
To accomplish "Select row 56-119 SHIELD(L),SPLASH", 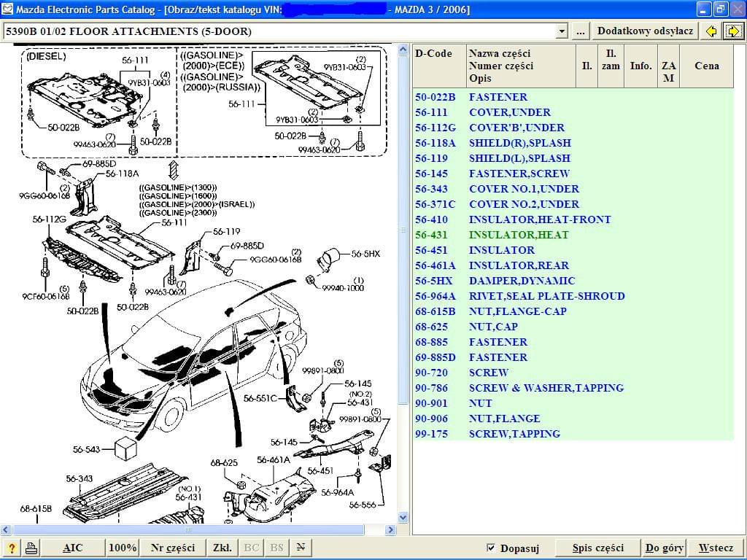I will [573, 158].
